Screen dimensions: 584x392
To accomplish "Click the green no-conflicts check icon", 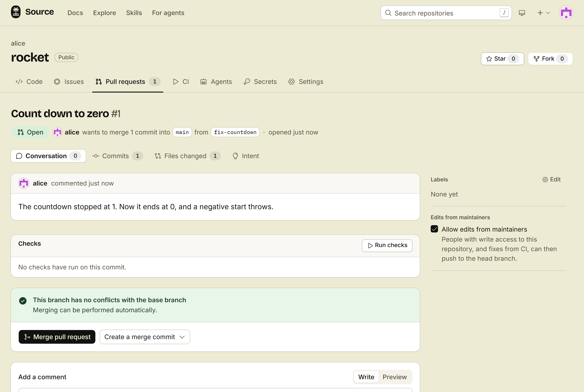I will coord(23,301).
